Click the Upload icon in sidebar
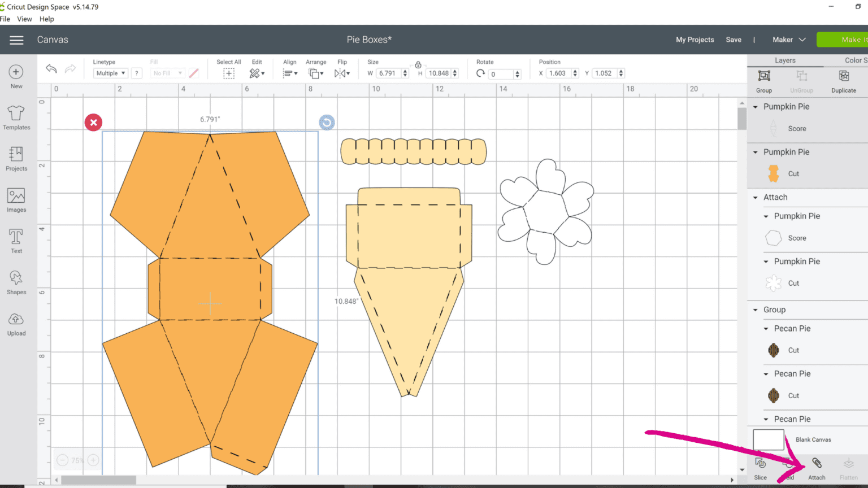The height and width of the screenshot is (488, 868). tap(16, 324)
